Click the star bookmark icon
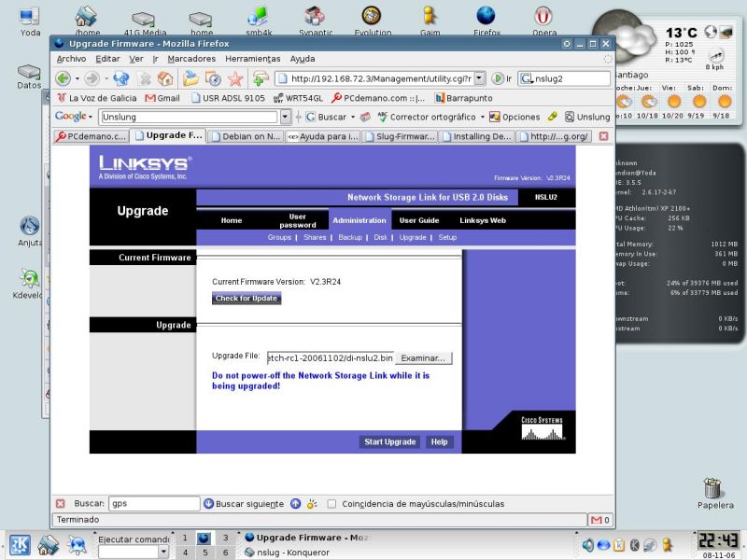 point(235,78)
